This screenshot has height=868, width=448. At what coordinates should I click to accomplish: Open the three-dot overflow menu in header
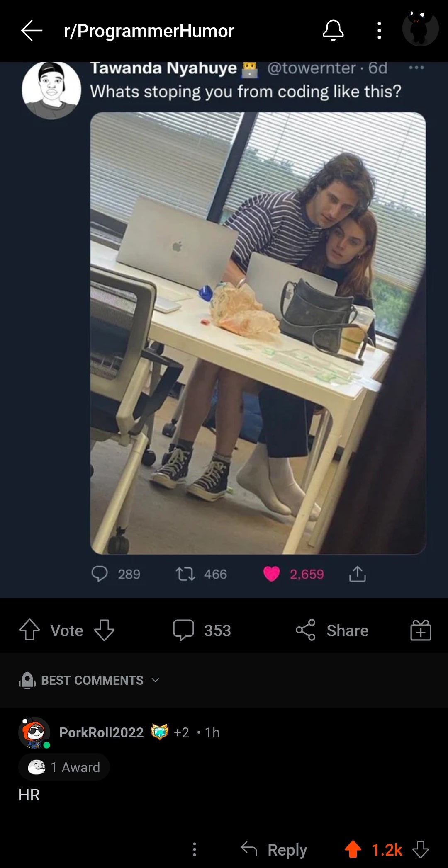379,31
